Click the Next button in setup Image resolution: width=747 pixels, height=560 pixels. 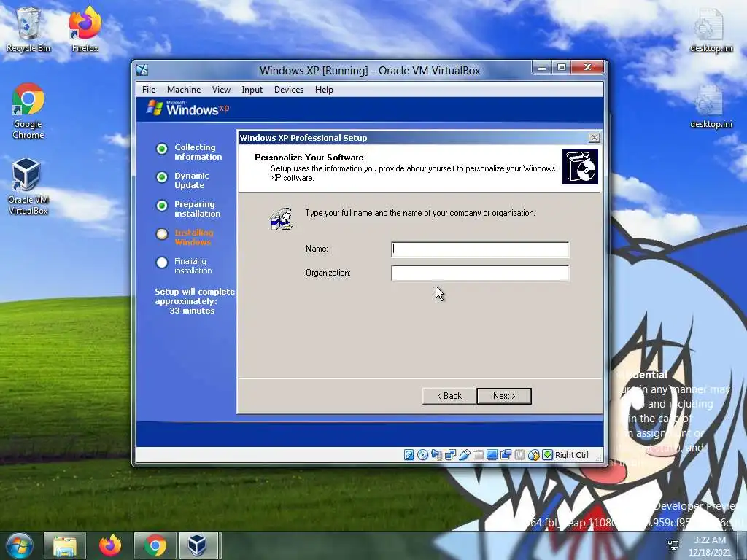coord(504,396)
